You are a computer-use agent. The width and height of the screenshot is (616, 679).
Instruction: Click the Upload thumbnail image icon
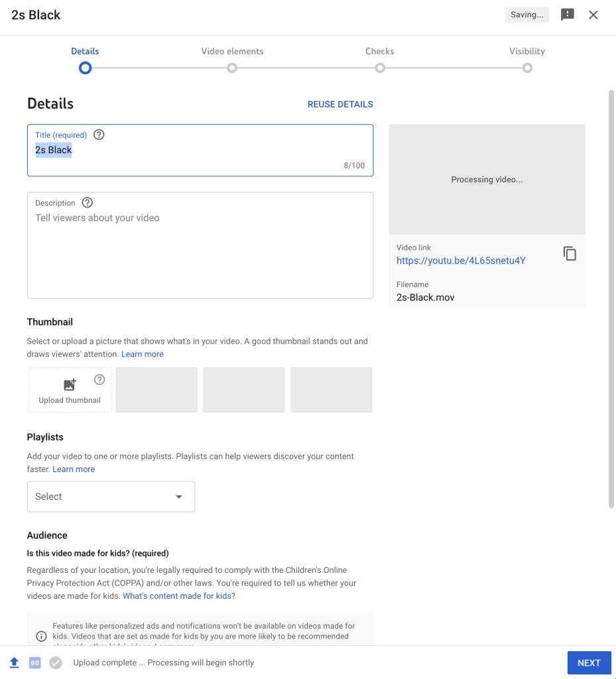(70, 385)
